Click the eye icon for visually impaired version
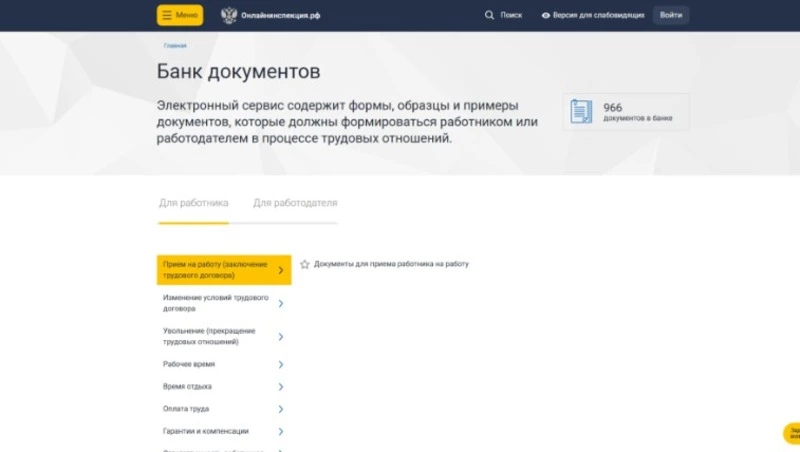This screenshot has width=800, height=452. [546, 16]
